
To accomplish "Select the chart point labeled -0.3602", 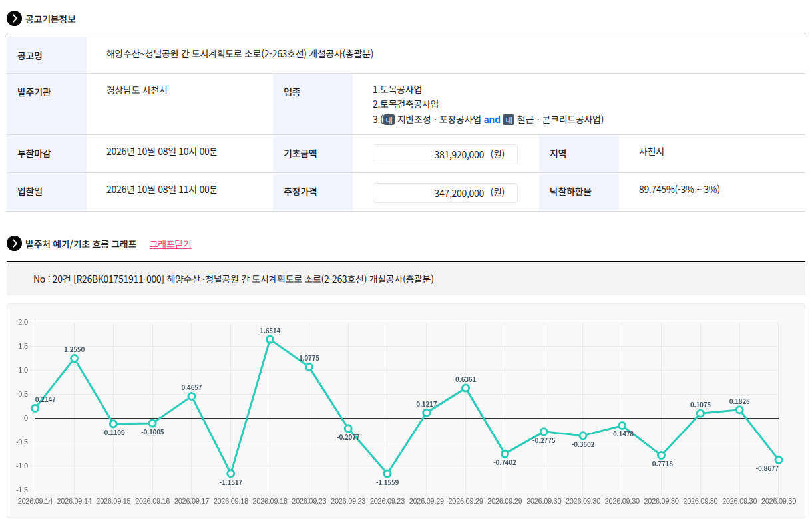I will (583, 436).
